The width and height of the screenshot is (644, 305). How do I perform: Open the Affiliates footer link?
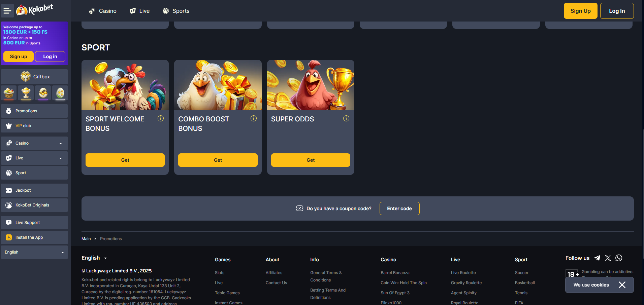[274, 273]
